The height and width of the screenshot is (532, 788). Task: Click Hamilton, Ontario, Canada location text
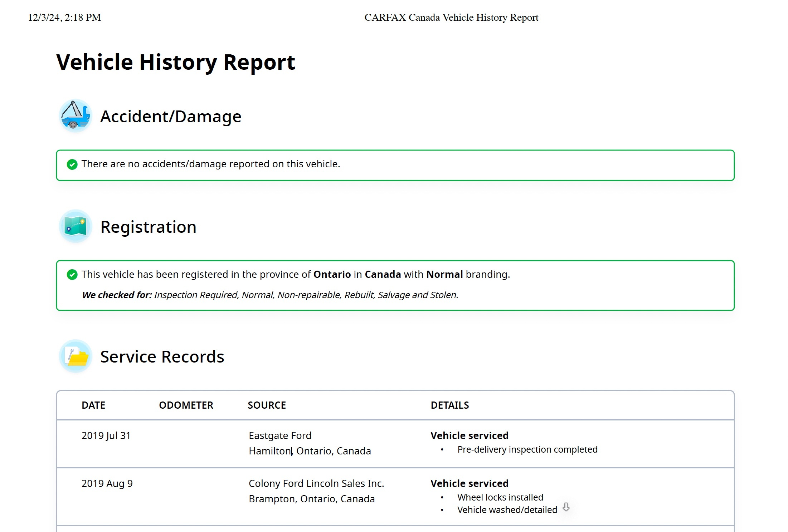click(x=310, y=451)
